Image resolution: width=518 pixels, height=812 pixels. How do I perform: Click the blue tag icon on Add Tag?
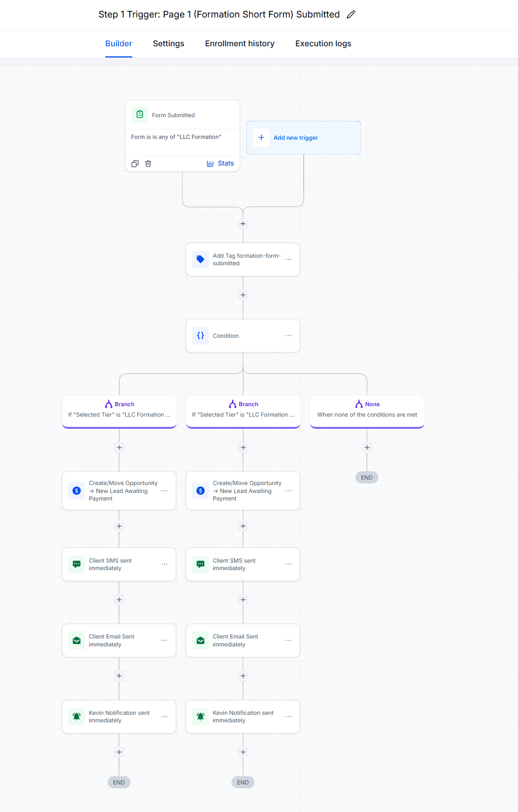200,259
